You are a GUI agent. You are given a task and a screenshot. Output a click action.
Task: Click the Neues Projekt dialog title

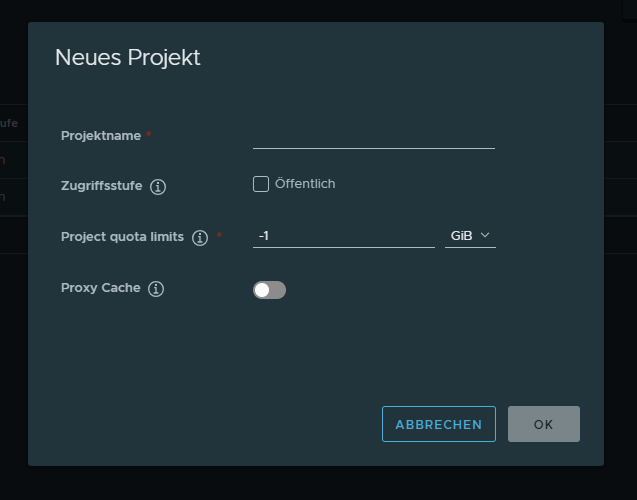(128, 57)
